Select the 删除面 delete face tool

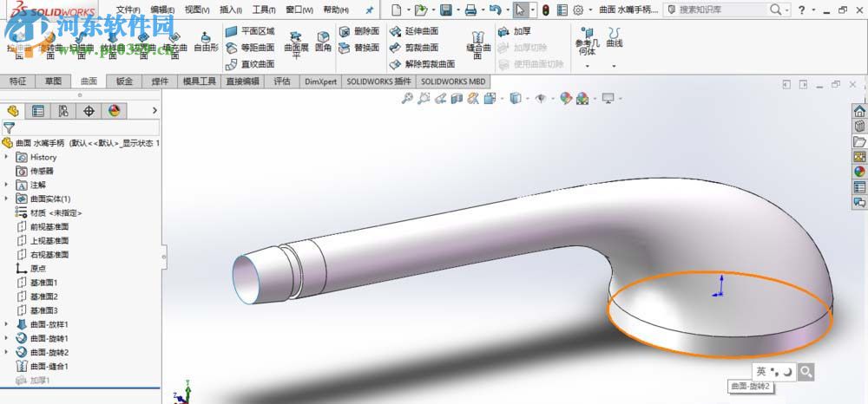point(359,31)
